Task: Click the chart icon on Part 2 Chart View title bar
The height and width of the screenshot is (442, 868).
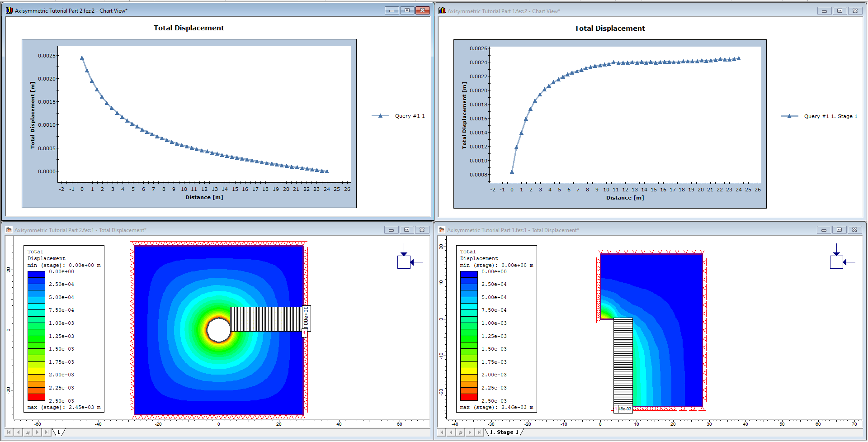Action: tap(9, 10)
